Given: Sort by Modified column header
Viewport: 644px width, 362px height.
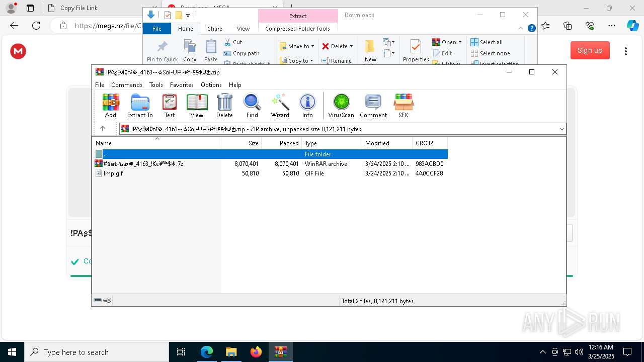Looking at the screenshot, I should pyautogui.click(x=387, y=143).
